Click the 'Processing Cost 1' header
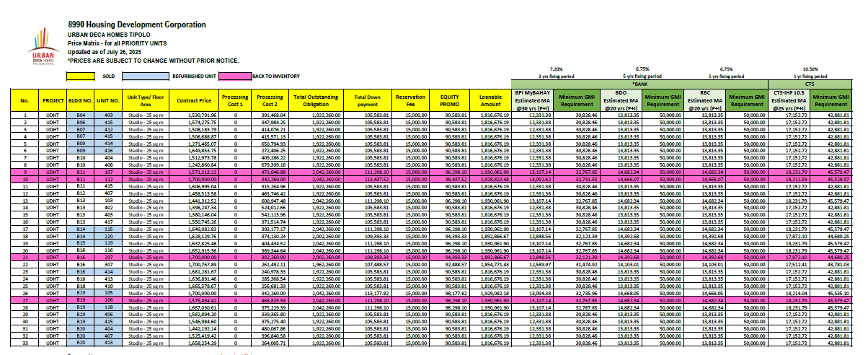The width and height of the screenshot is (868, 355). coord(235,100)
